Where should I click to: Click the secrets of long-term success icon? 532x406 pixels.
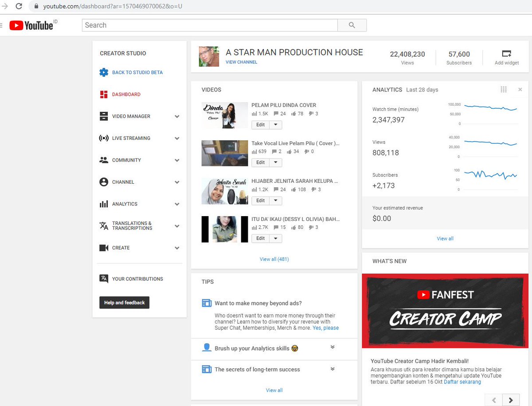207,369
